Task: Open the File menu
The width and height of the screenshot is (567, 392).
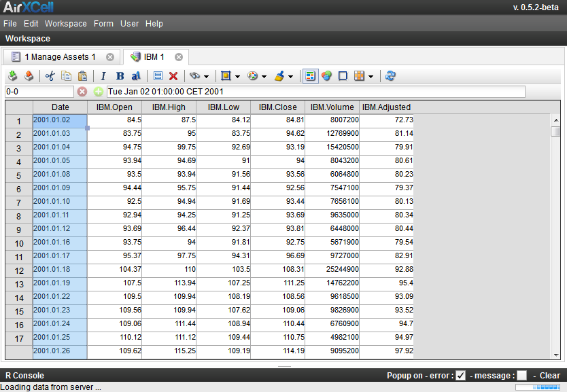Action: point(10,24)
